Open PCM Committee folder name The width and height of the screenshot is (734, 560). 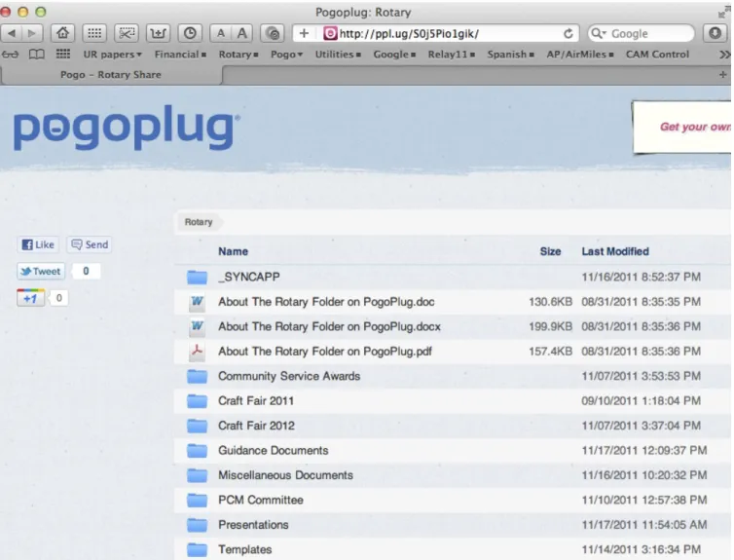[x=261, y=500]
